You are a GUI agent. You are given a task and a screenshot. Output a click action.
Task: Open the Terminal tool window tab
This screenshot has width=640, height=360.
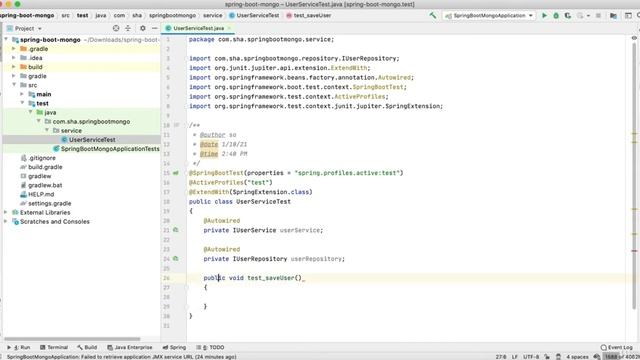coord(54,347)
